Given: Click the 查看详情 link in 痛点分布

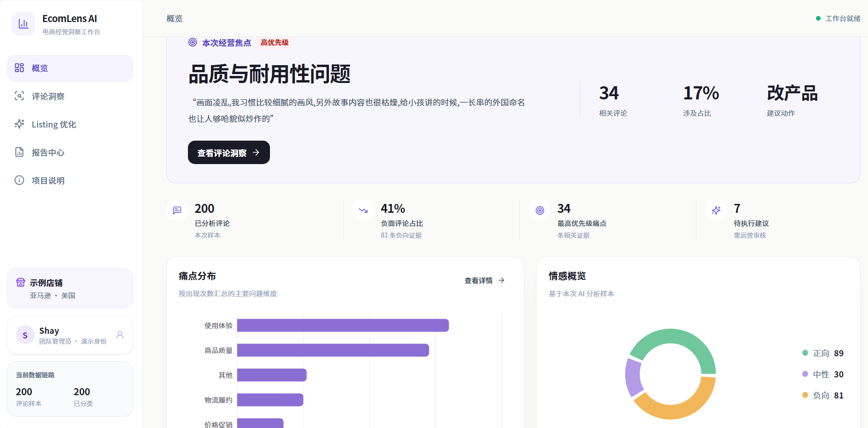Looking at the screenshot, I should (485, 280).
